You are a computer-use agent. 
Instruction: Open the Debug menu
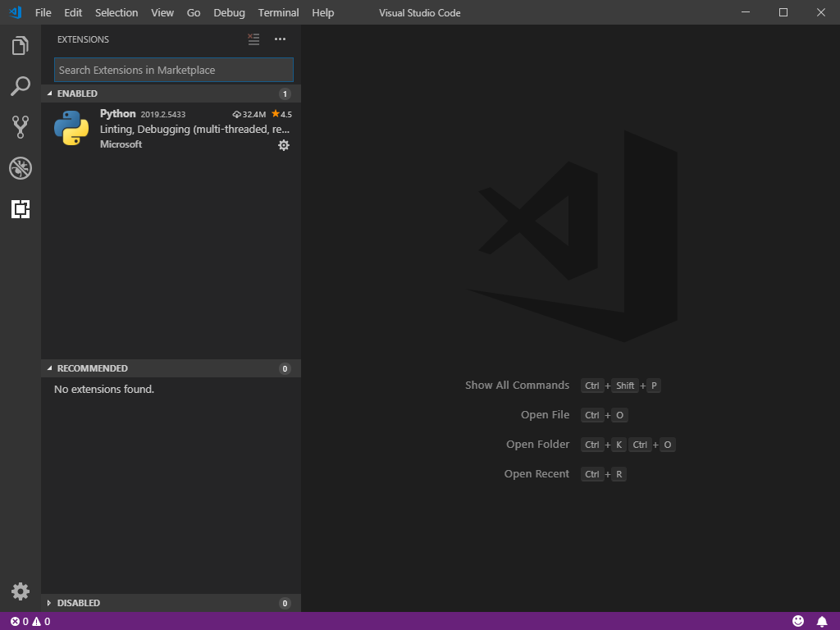[230, 13]
